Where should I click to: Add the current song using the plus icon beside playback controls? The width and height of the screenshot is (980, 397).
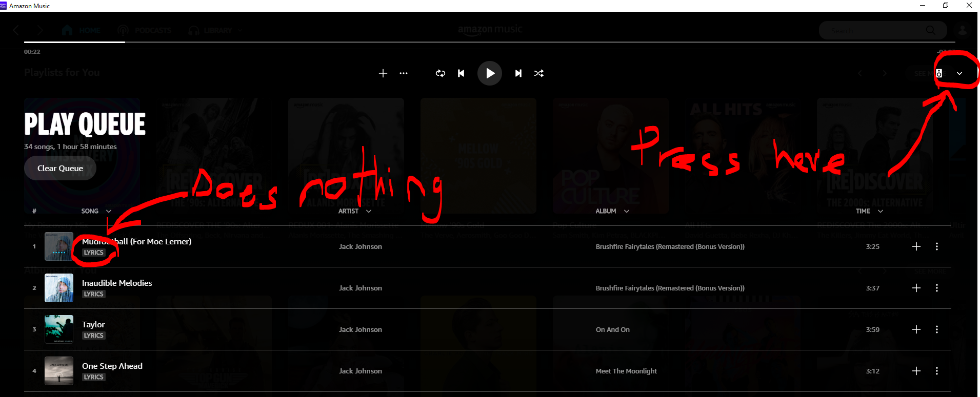[x=383, y=73]
